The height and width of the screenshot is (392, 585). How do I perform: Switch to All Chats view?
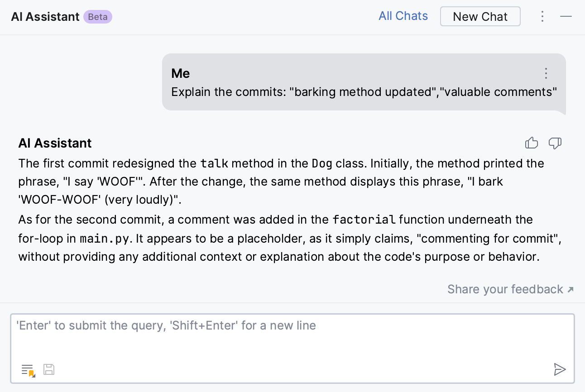pos(403,16)
